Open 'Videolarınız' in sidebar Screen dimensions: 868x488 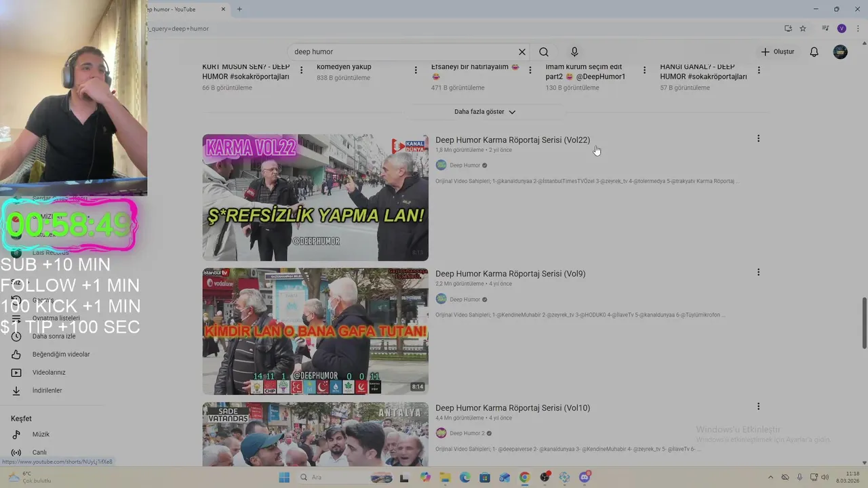tap(49, 373)
